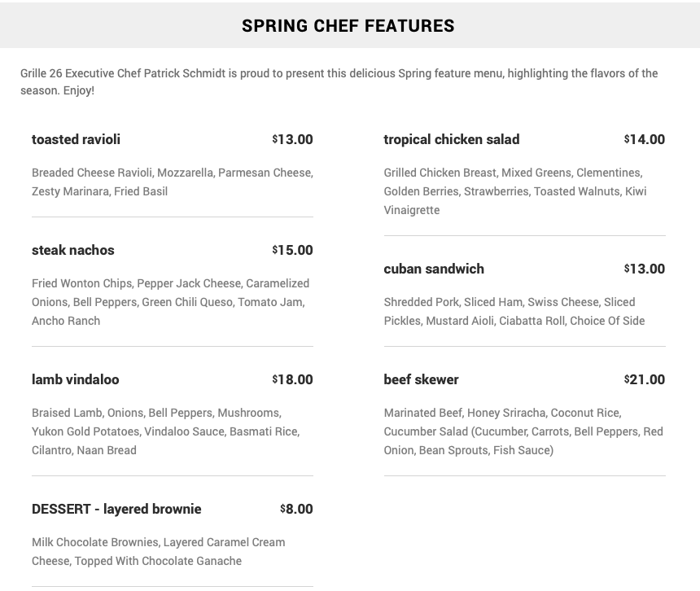The height and width of the screenshot is (591, 700).
Task: Click the steak nachos ingredients text
Action: [x=170, y=302]
